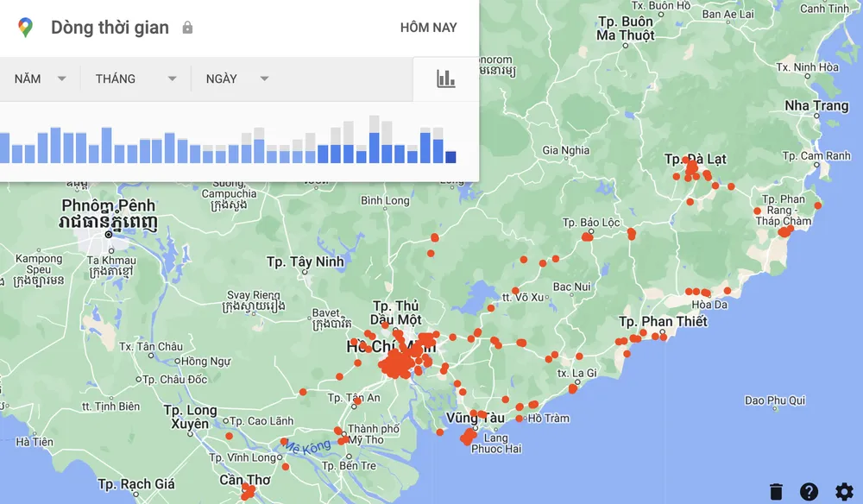Click the Phnôm Pênh label on the map
The image size is (863, 504).
click(108, 205)
